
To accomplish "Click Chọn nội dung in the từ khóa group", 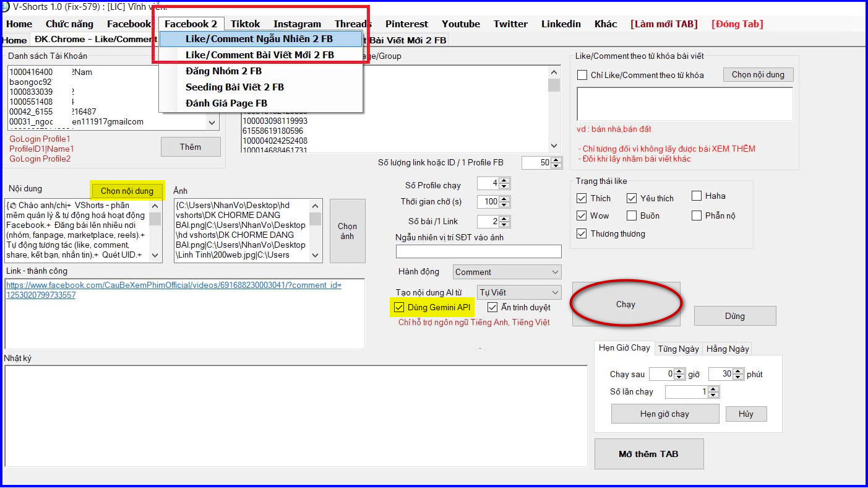I will [x=758, y=74].
